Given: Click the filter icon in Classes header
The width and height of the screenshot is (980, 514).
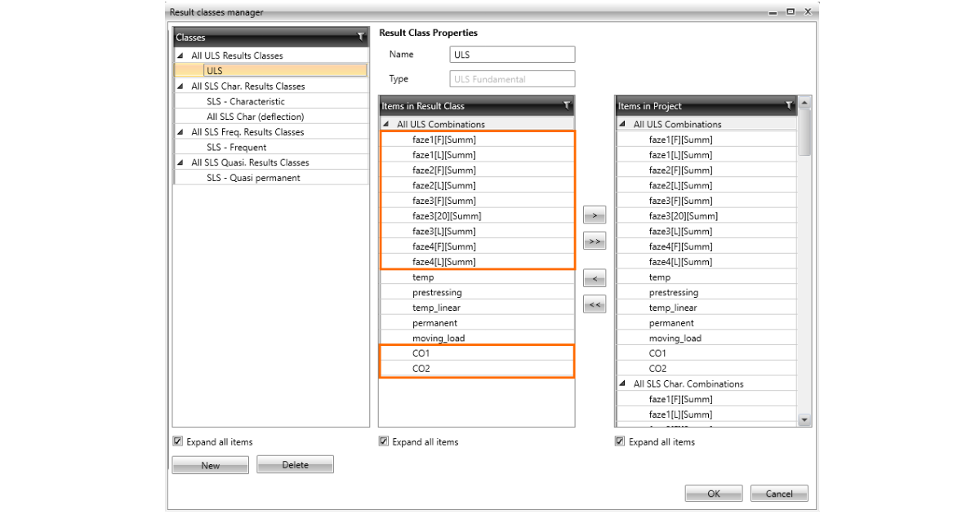Looking at the screenshot, I should (x=361, y=38).
